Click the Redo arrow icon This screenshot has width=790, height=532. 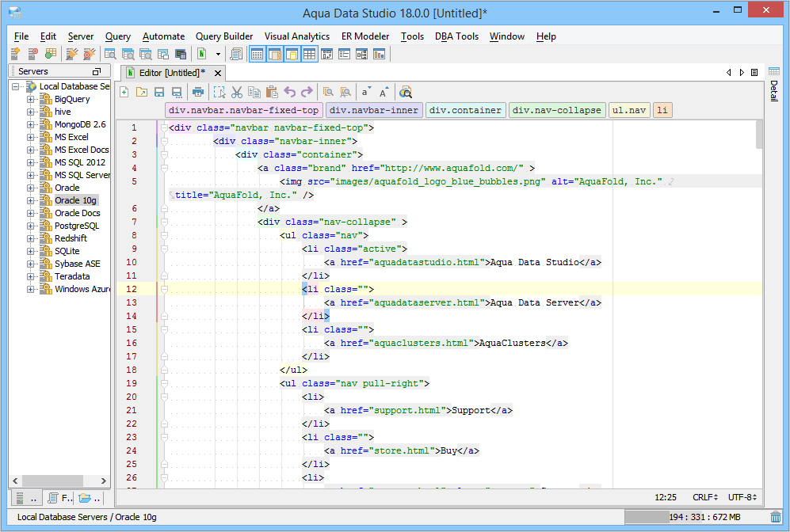coord(307,92)
